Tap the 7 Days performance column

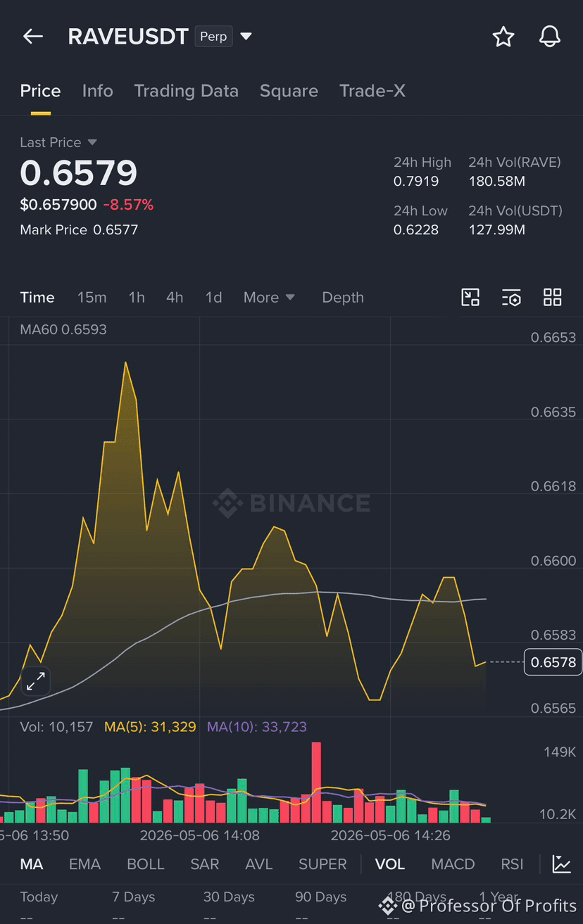click(x=133, y=906)
